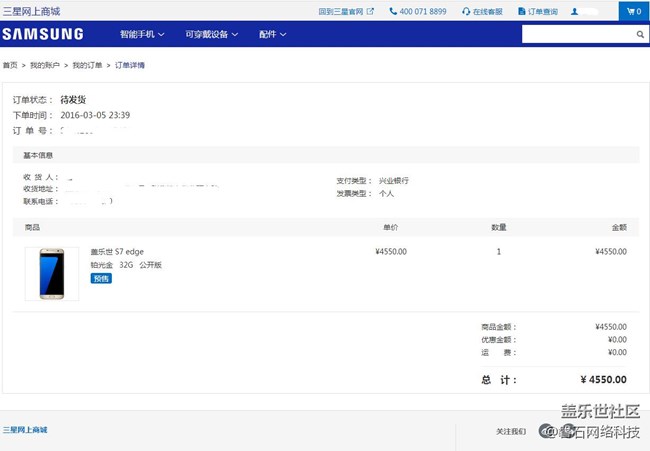Click 三星网上商城 title at top left
The width and height of the screenshot is (650, 451).
coord(31,11)
